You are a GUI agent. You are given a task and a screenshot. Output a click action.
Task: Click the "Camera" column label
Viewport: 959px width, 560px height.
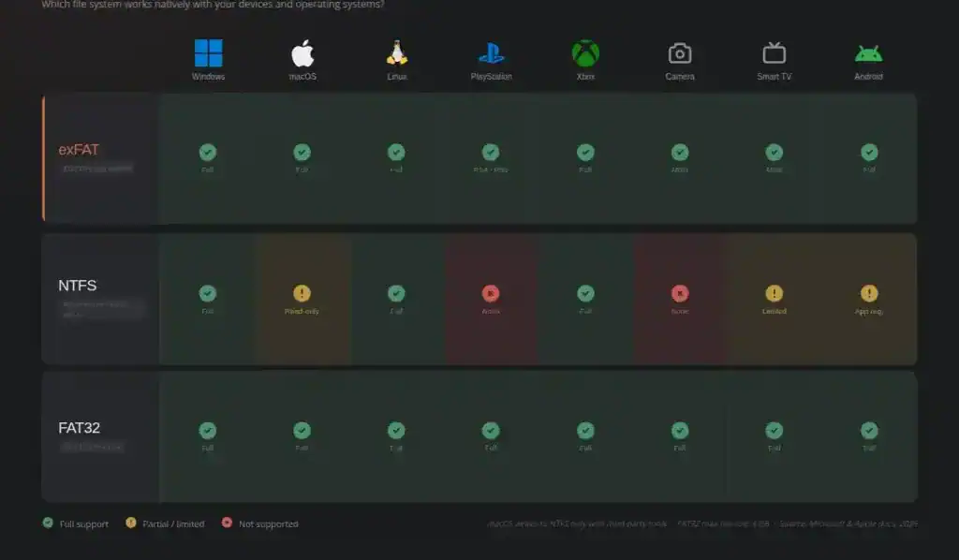click(x=680, y=77)
